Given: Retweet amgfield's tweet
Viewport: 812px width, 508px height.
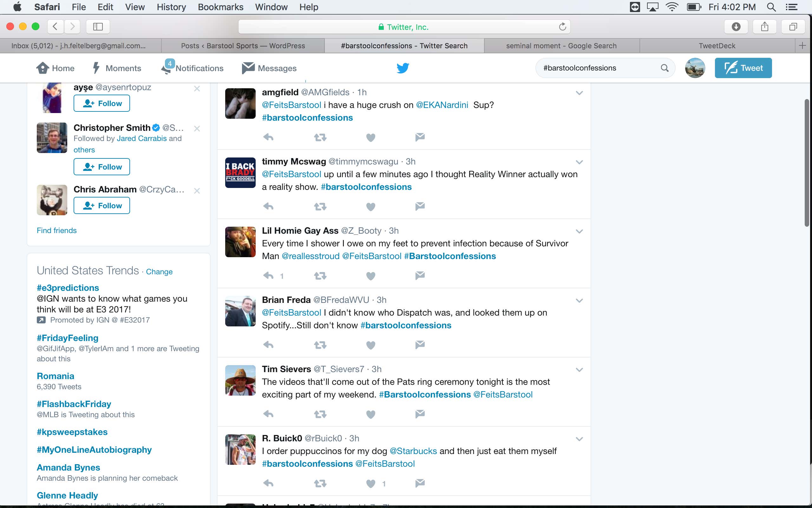Looking at the screenshot, I should pyautogui.click(x=320, y=137).
